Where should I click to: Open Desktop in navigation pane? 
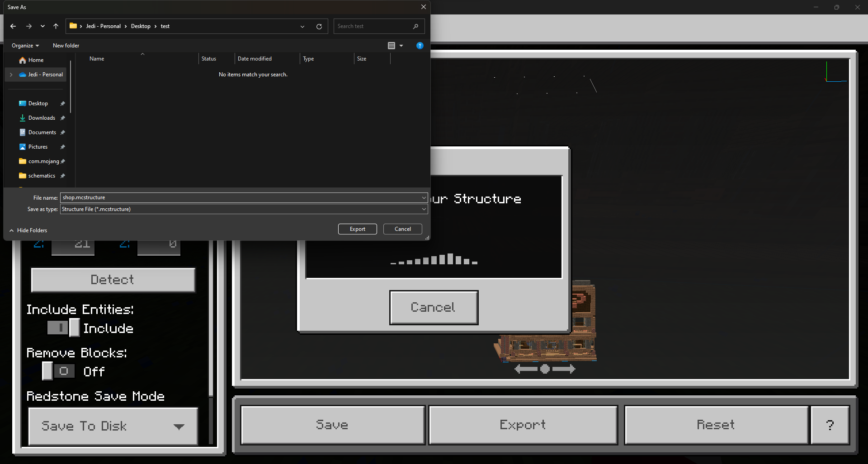click(38, 103)
